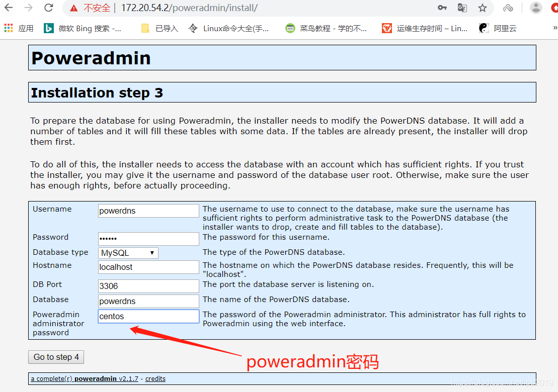Screen dimensions: 558x392
Task: Click the 不安全 security label
Action: point(97,8)
